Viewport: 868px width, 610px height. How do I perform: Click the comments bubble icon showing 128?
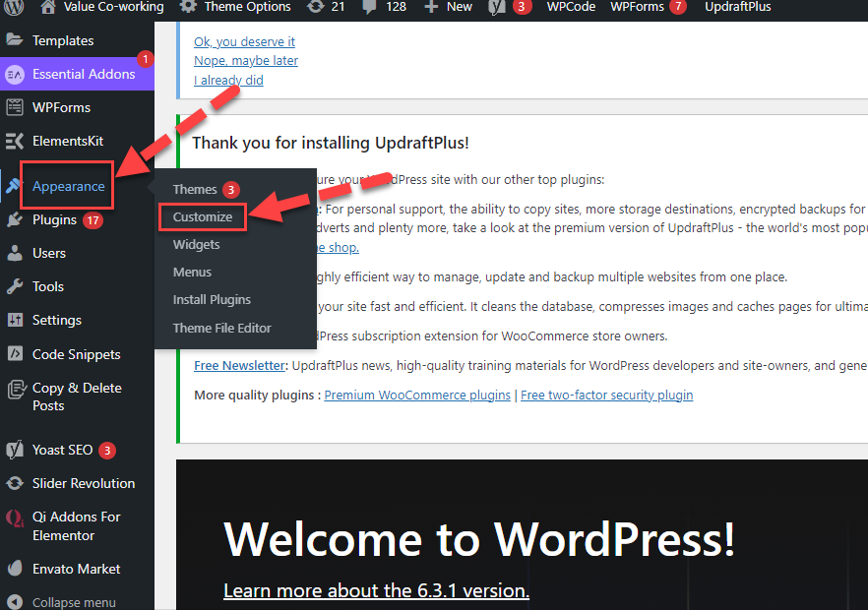point(369,7)
